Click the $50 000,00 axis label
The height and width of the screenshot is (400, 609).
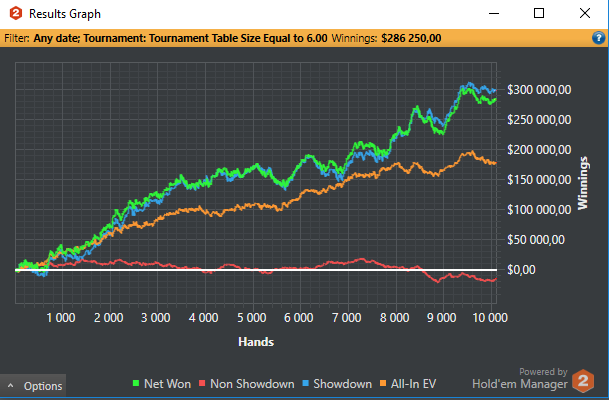(x=536, y=240)
